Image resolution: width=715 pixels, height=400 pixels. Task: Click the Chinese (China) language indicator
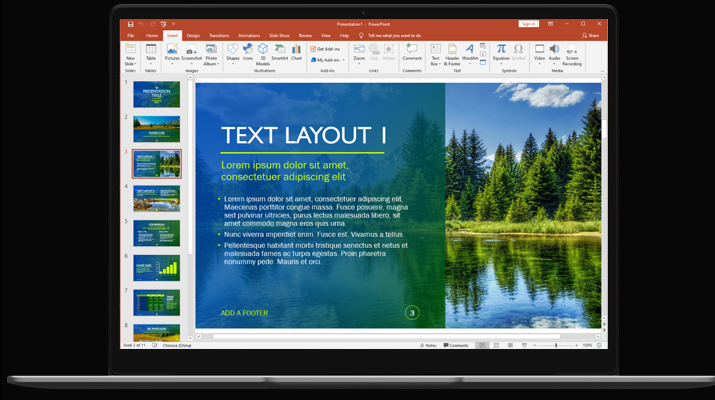(177, 345)
